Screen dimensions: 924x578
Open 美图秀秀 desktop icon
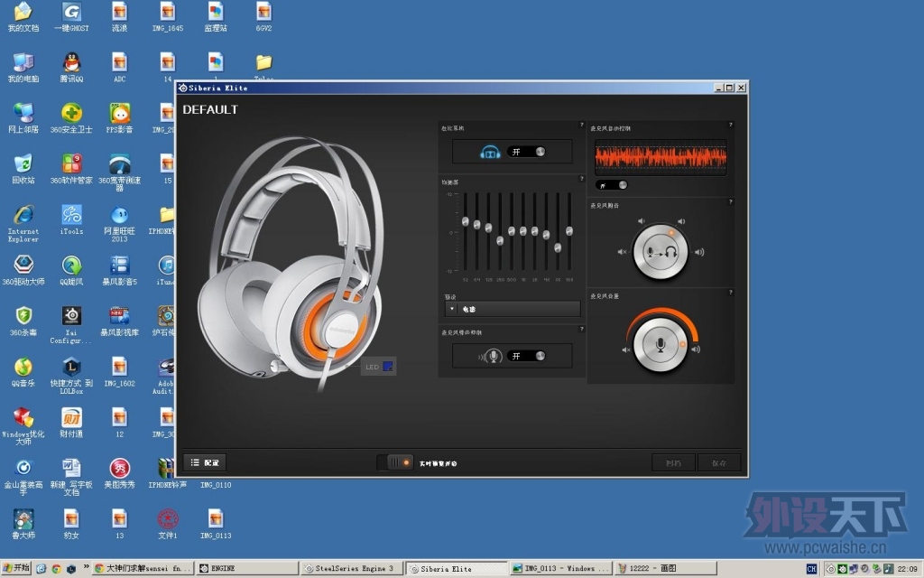pyautogui.click(x=120, y=473)
